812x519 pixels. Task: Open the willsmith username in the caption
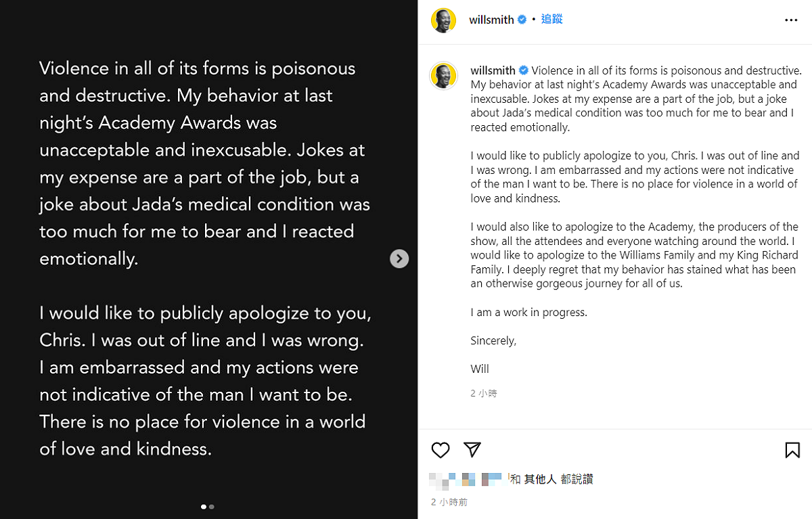(x=493, y=70)
